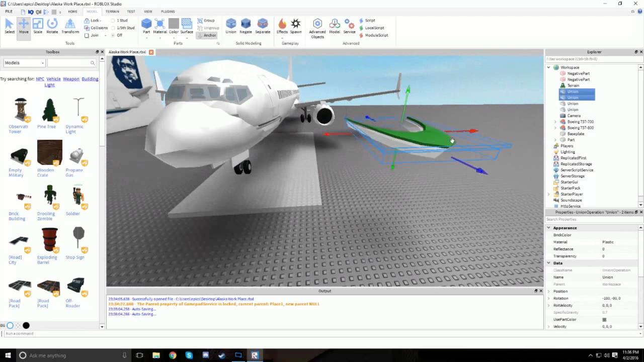The height and width of the screenshot is (362, 644).
Task: Insert a Script
Action: [x=367, y=21]
